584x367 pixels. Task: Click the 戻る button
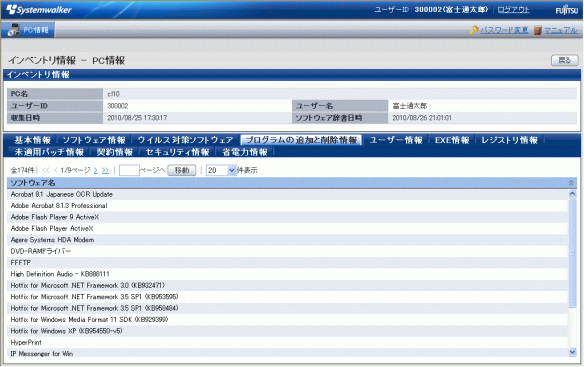565,60
